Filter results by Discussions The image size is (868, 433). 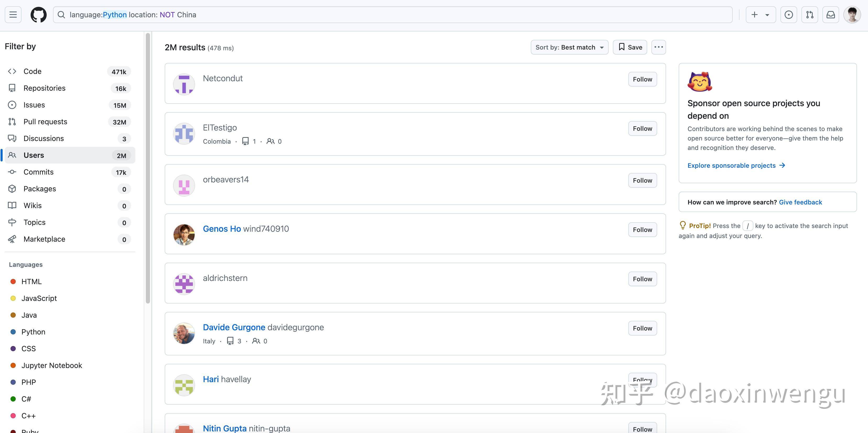(x=70, y=138)
